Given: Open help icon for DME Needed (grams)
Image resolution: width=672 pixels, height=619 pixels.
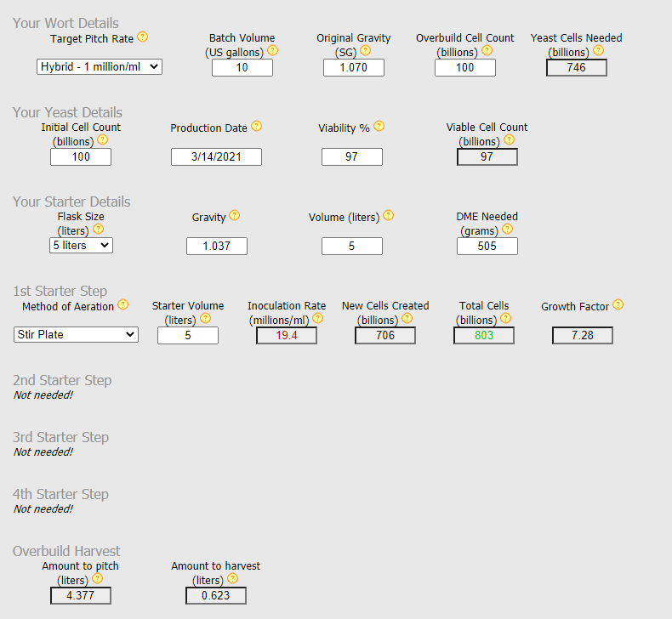Looking at the screenshot, I should [508, 230].
